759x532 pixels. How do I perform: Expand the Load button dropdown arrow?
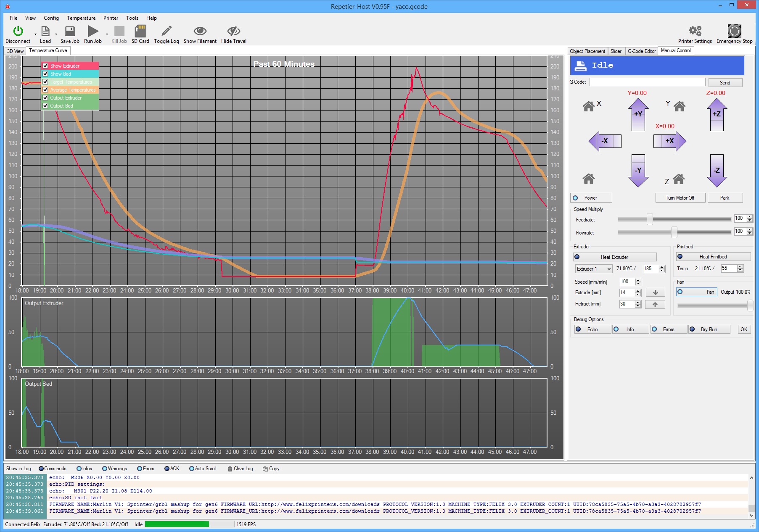(x=56, y=34)
